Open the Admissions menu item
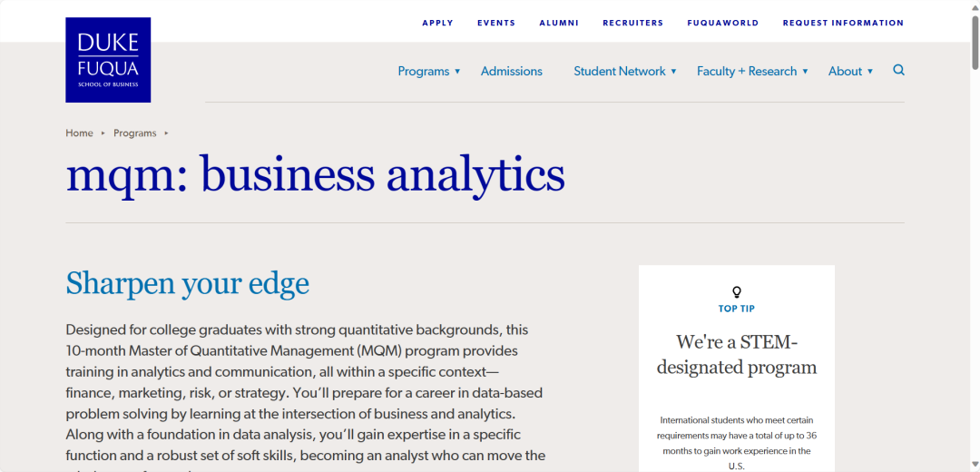 coord(511,72)
